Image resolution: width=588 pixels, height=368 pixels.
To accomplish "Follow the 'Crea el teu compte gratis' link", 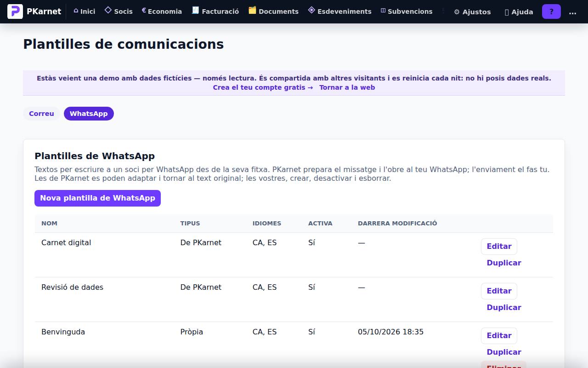I will pyautogui.click(x=263, y=87).
